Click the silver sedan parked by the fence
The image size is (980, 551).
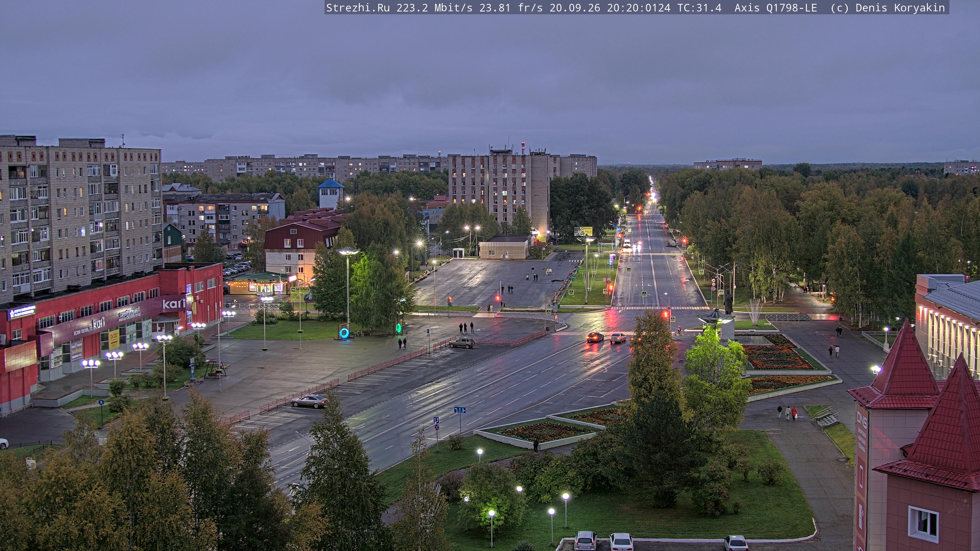point(309,401)
